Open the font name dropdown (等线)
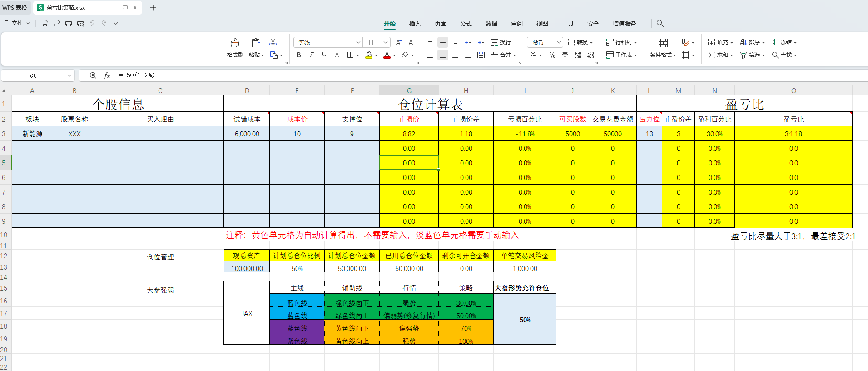868x371 pixels. coord(358,42)
